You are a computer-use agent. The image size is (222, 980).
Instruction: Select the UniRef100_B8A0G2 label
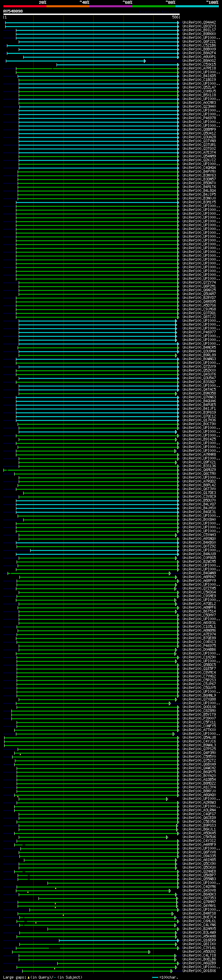[x=199, y=61]
